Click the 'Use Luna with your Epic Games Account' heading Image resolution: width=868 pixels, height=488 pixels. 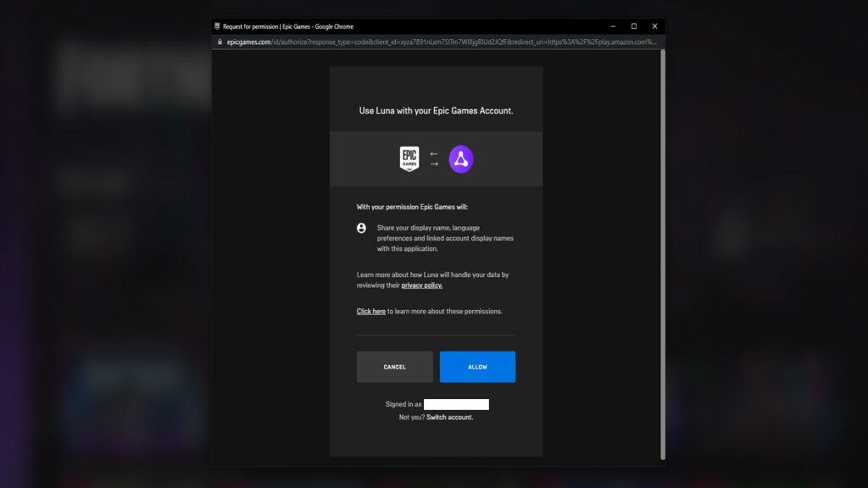tap(436, 111)
